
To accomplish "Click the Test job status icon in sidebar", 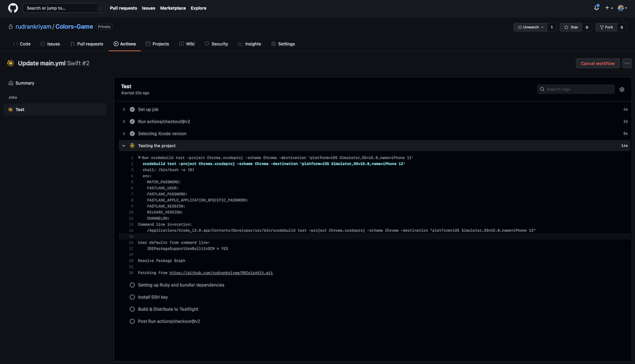I will [11, 110].
